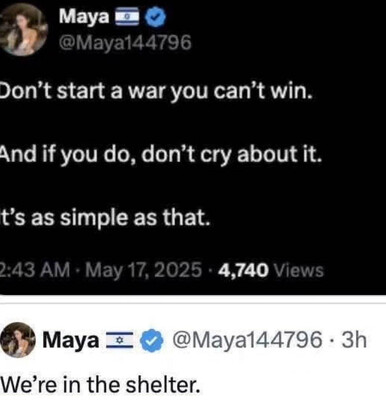This screenshot has height=415, width=386.
Task: Click the line "t's as simple as that."
Action: point(105,218)
